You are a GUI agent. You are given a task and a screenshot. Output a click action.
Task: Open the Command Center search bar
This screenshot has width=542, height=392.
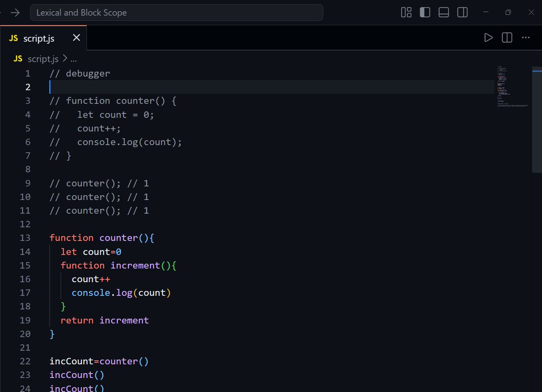coord(176,12)
